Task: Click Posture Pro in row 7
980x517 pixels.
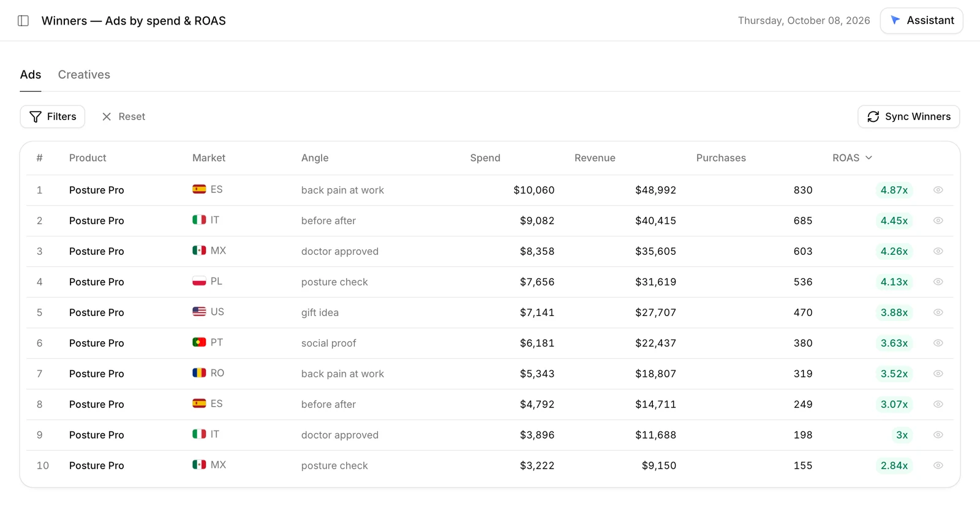Action: coord(96,374)
